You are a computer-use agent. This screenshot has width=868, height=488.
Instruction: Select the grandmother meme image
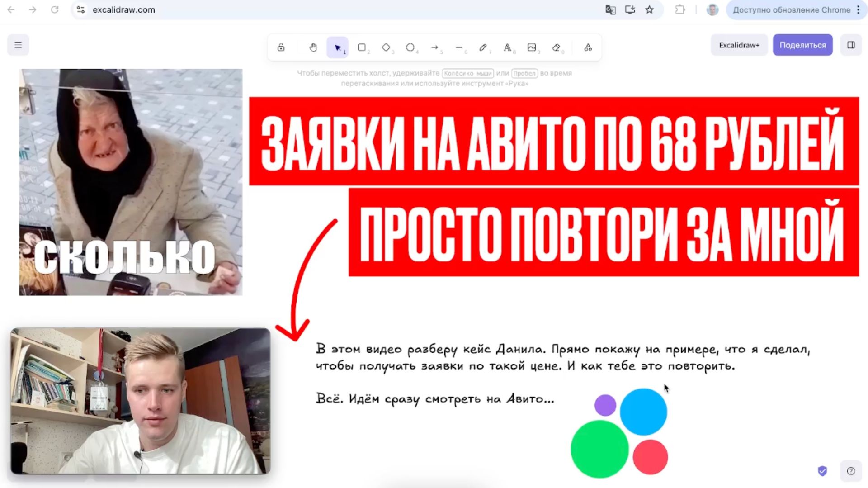tap(131, 182)
